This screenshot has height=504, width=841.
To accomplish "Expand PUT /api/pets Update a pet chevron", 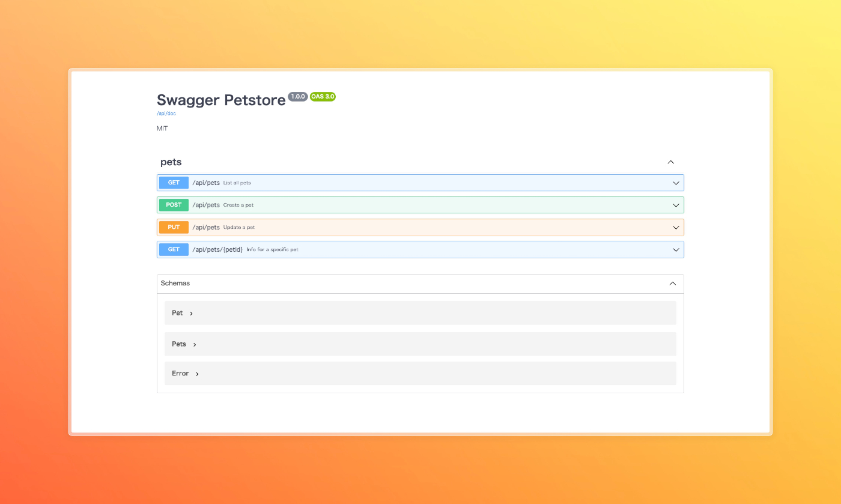I will [x=676, y=227].
